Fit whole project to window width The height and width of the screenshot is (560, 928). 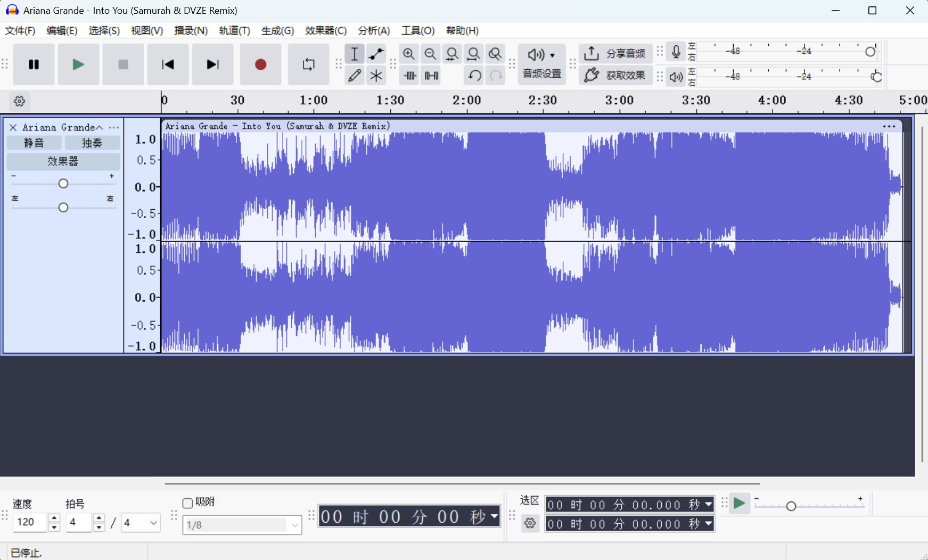[473, 54]
